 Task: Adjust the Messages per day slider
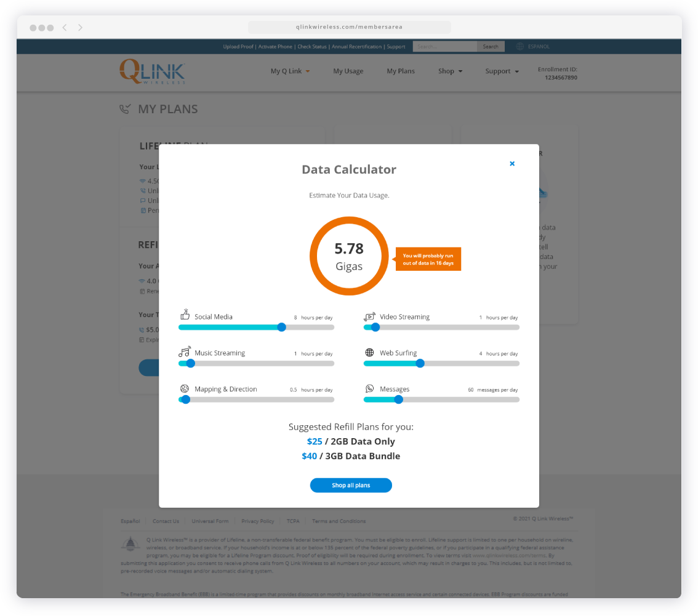[x=399, y=399]
